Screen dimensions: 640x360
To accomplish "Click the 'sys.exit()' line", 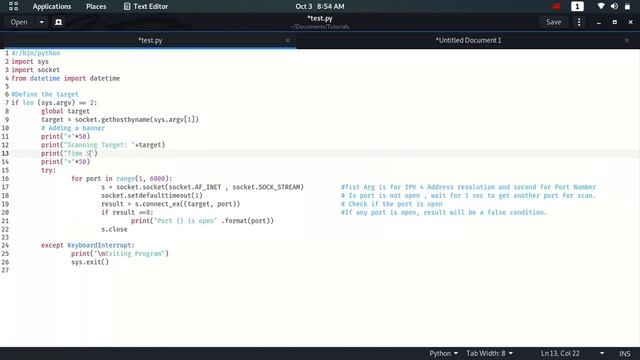I will coord(90,262).
